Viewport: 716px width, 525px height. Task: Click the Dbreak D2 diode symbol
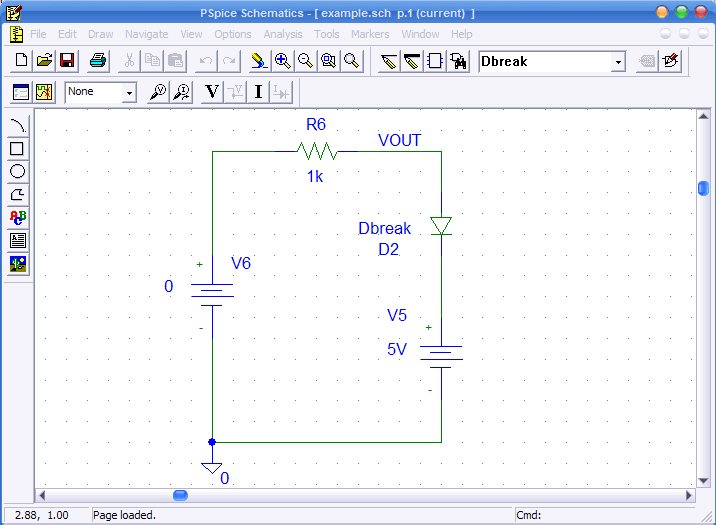[x=441, y=227]
